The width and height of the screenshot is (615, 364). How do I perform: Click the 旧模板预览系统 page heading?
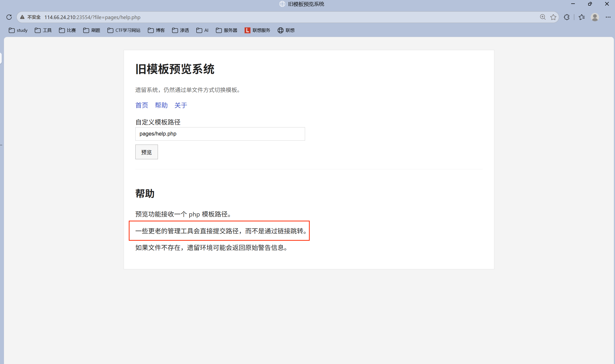point(175,69)
